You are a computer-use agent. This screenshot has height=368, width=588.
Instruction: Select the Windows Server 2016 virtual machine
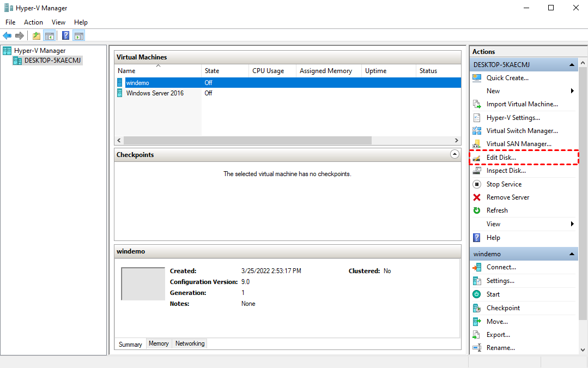click(x=155, y=93)
